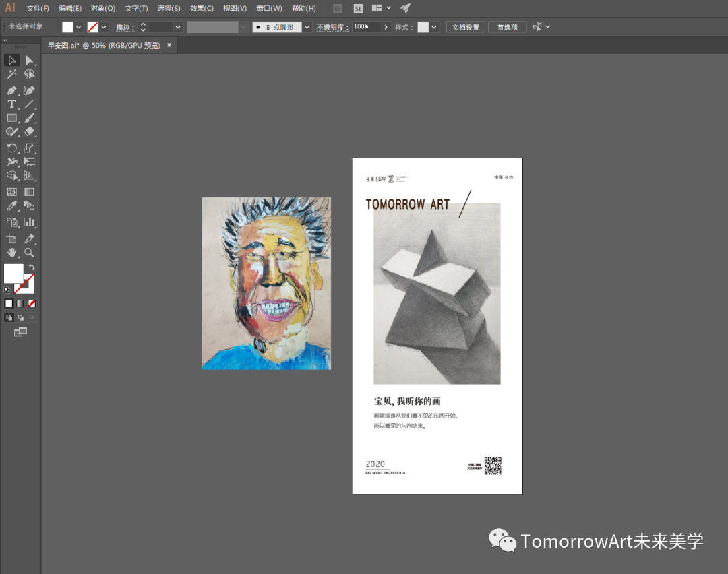Select the Pen tool
Image resolution: width=728 pixels, height=574 pixels.
click(12, 90)
